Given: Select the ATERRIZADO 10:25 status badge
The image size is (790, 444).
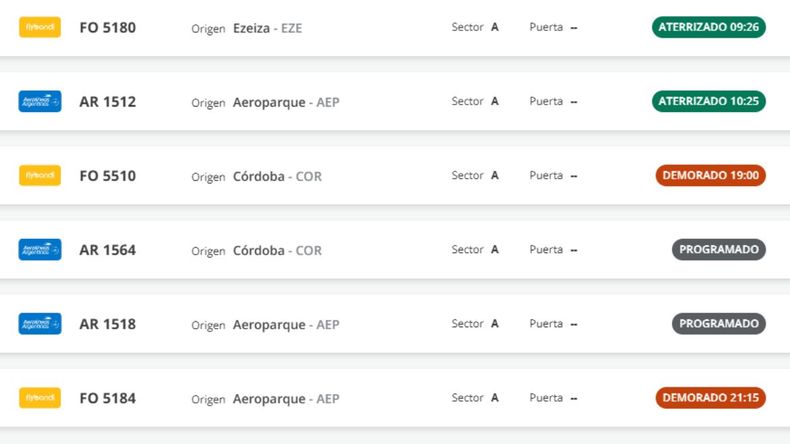Looking at the screenshot, I should [708, 101].
